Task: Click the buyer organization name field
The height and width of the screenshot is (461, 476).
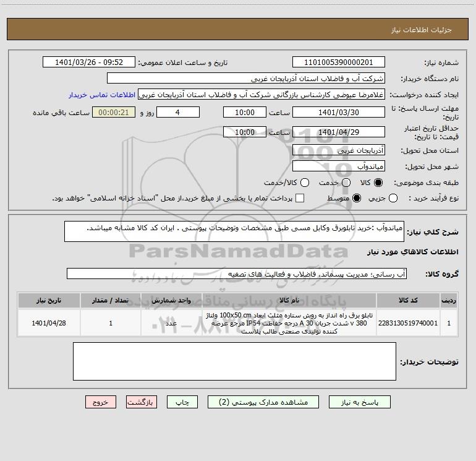Action: tap(246, 78)
